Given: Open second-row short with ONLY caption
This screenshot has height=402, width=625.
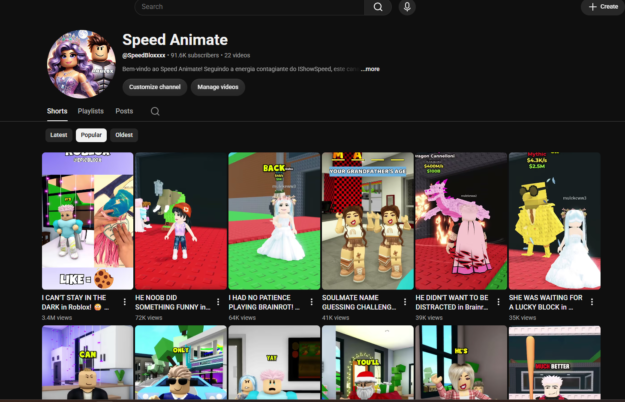Looking at the screenshot, I should click(x=181, y=362).
